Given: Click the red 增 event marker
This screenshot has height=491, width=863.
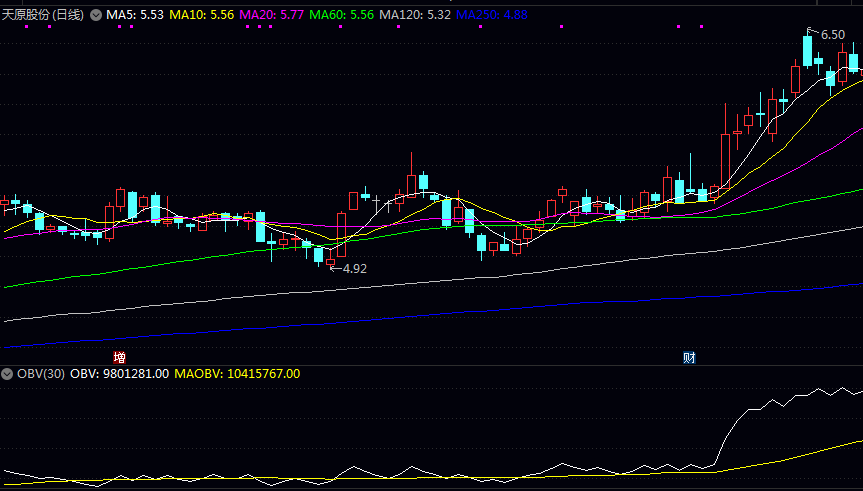Looking at the screenshot, I should pos(119,358).
